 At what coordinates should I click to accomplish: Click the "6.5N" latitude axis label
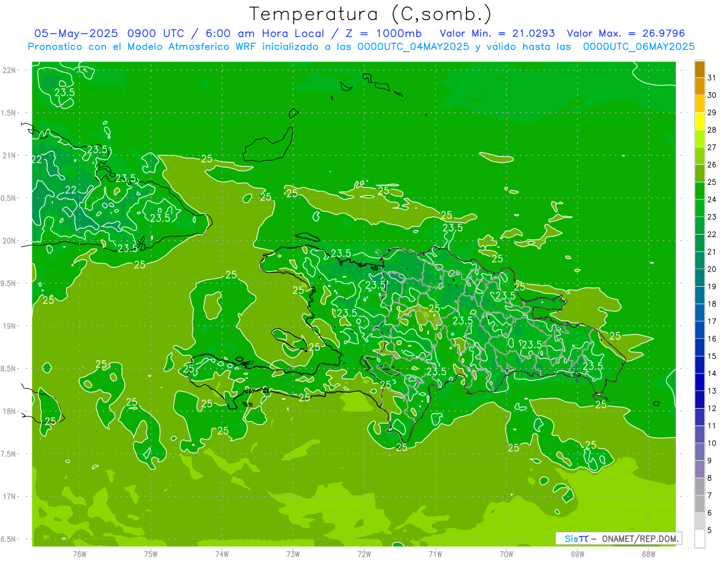9,539
